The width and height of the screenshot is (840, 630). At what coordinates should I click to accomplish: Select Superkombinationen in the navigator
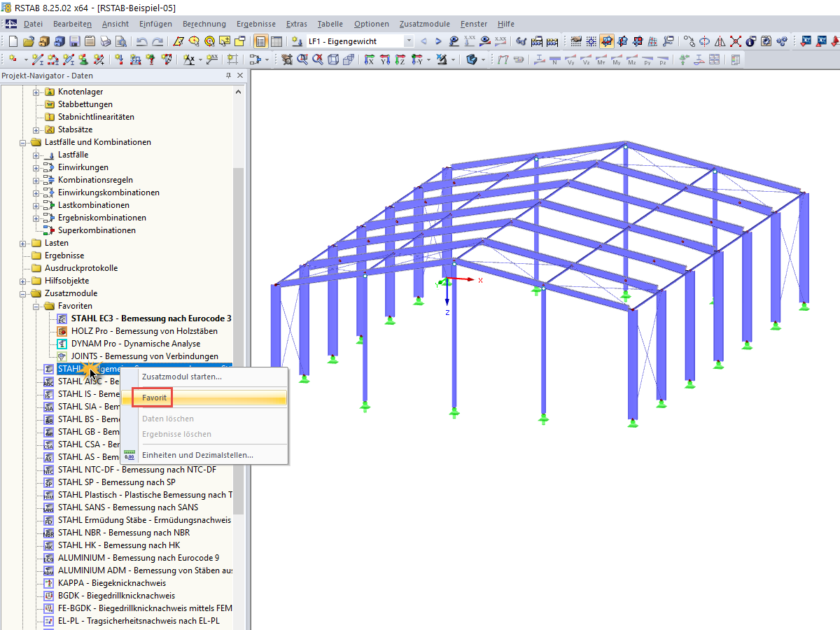click(x=97, y=230)
